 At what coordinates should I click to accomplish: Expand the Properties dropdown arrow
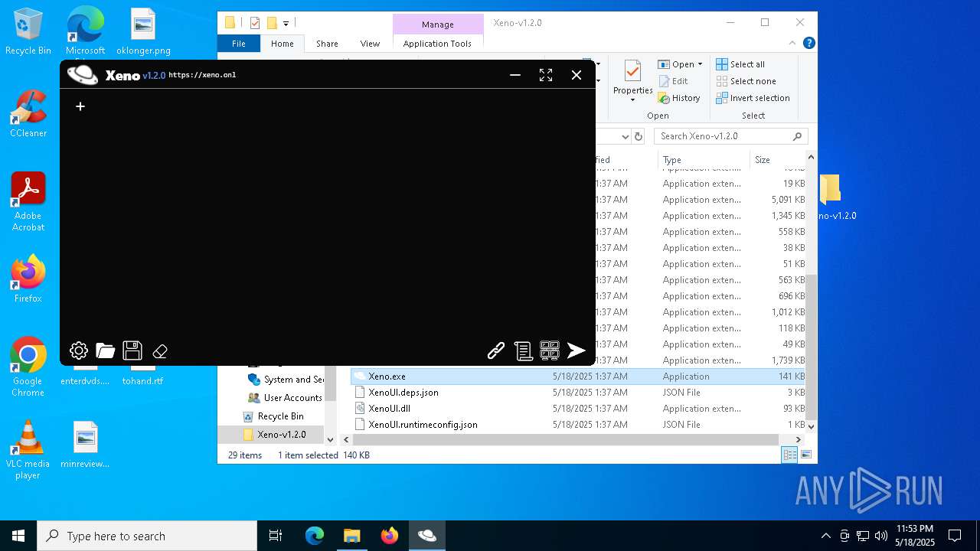(632, 100)
